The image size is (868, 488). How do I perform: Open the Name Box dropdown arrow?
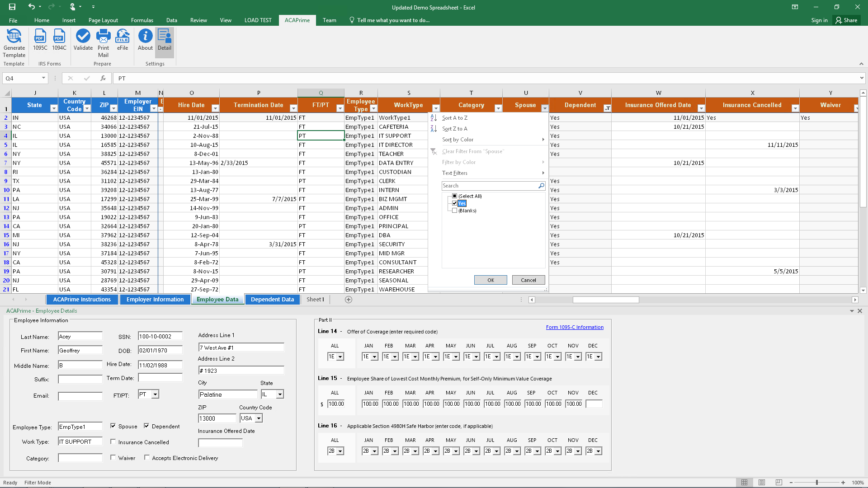pyautogui.click(x=43, y=78)
